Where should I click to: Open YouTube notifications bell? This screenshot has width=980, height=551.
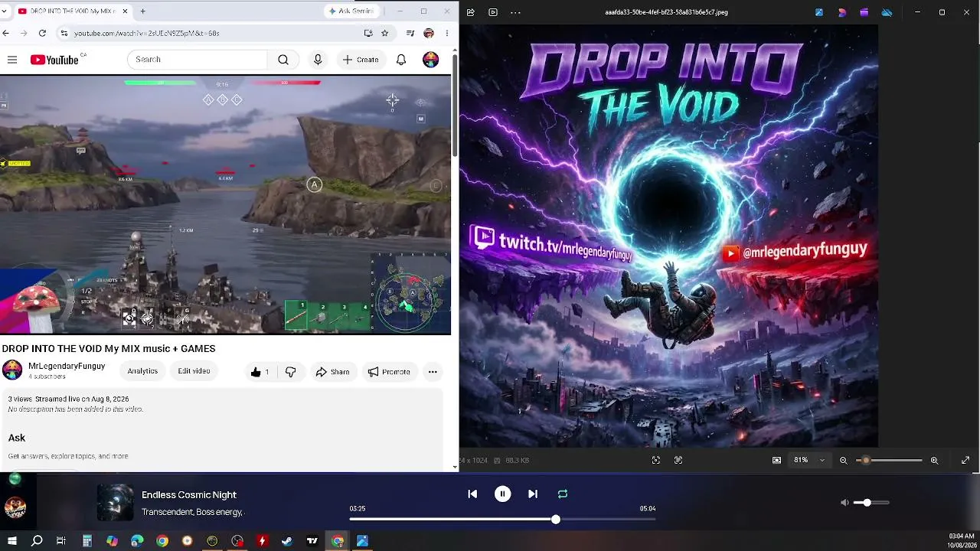401,60
